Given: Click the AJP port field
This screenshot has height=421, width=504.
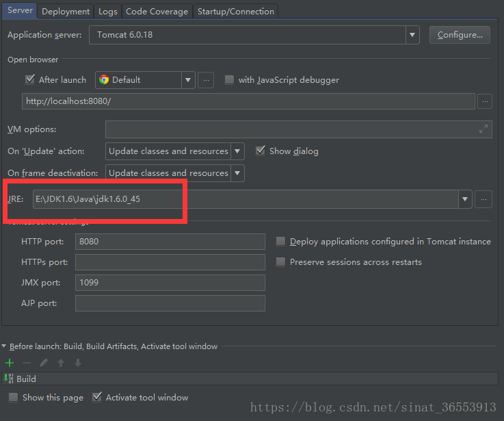Looking at the screenshot, I should click(170, 303).
